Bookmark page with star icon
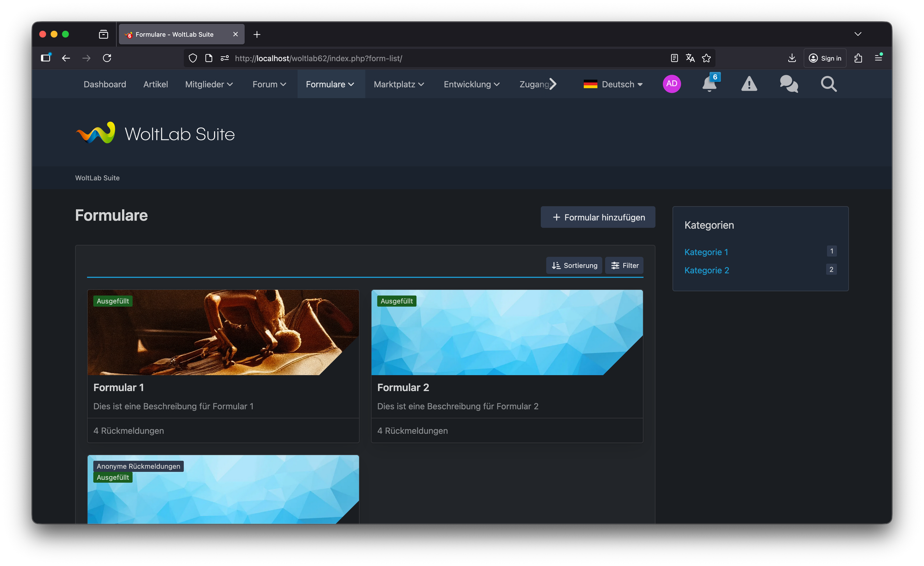Screen dimensions: 924x566 706,58
